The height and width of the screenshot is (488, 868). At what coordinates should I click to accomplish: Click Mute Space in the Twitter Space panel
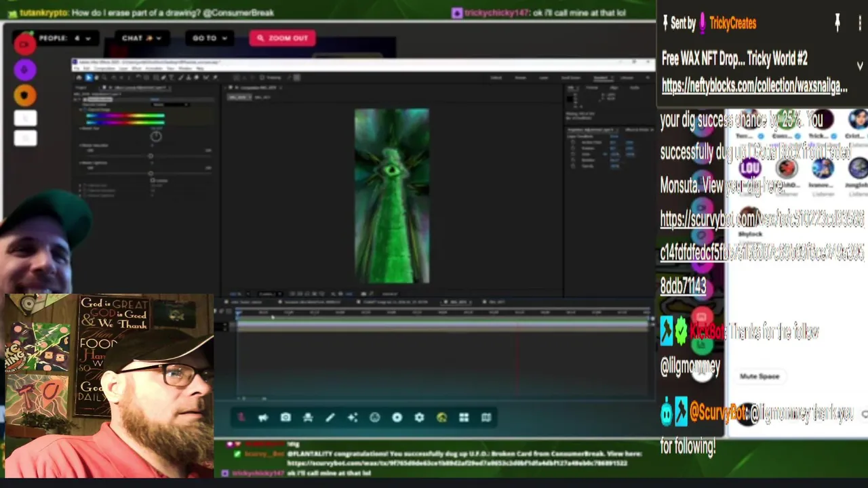tap(759, 376)
